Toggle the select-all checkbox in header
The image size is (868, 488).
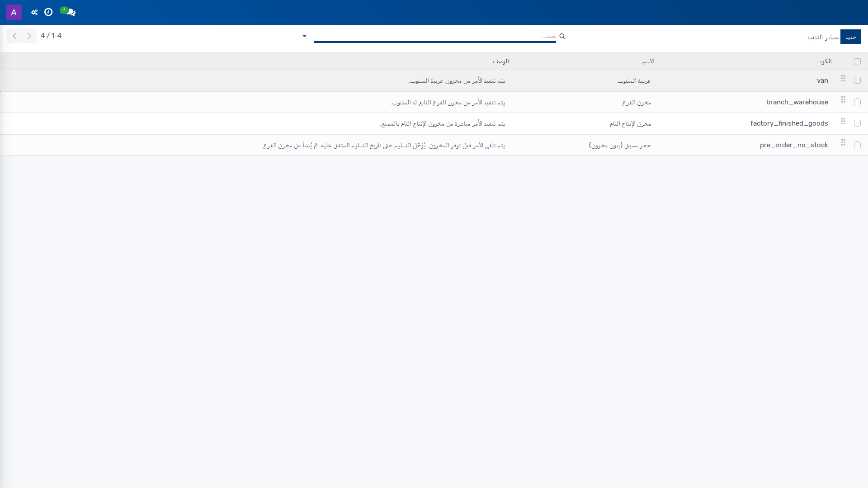point(857,62)
